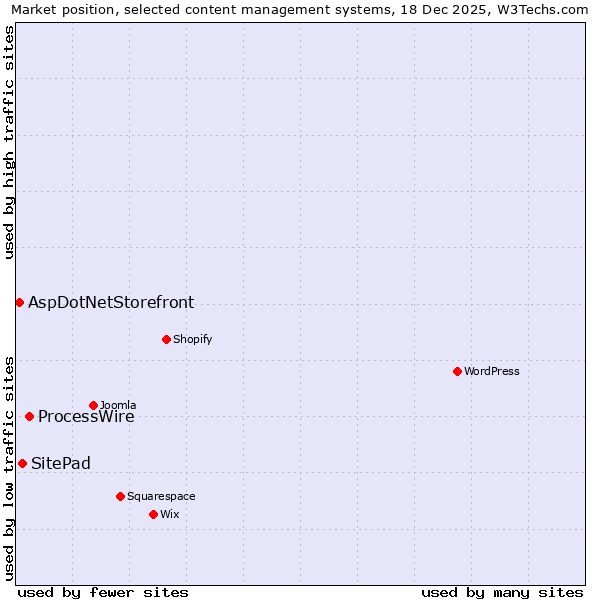The height and width of the screenshot is (600, 600).
Task: Click the Wix red data point
Action: coord(153,514)
